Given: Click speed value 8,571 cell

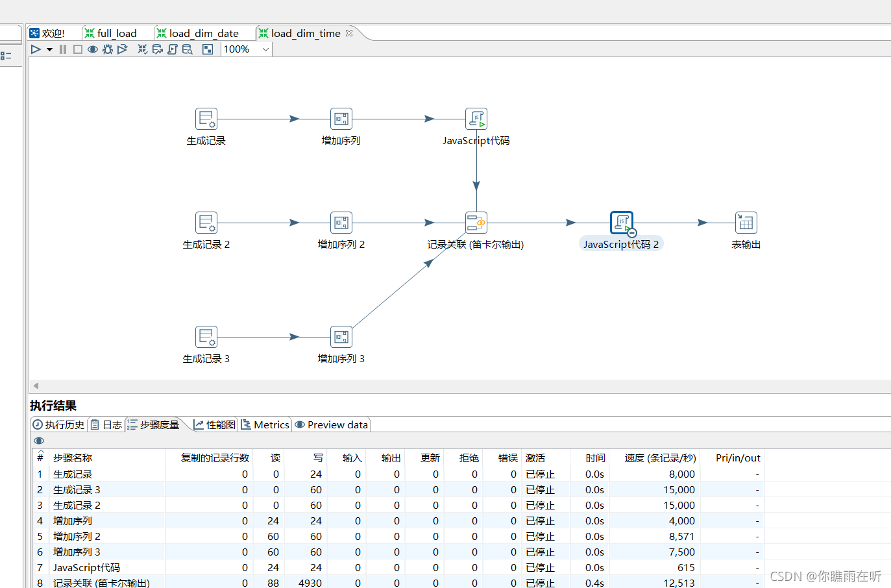Looking at the screenshot, I should [654, 536].
